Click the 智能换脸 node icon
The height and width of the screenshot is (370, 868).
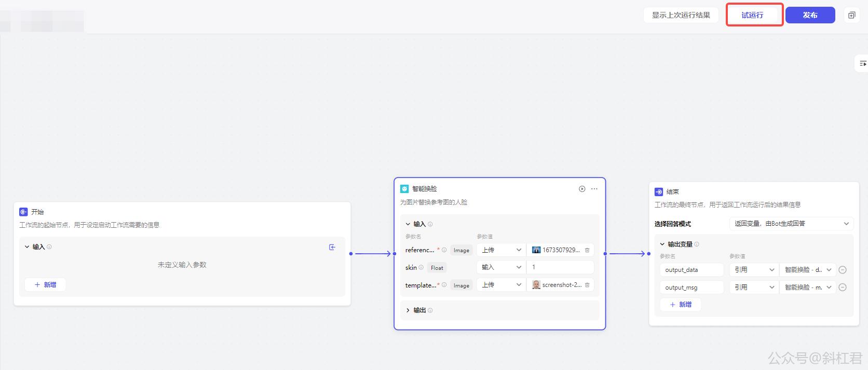coord(404,189)
